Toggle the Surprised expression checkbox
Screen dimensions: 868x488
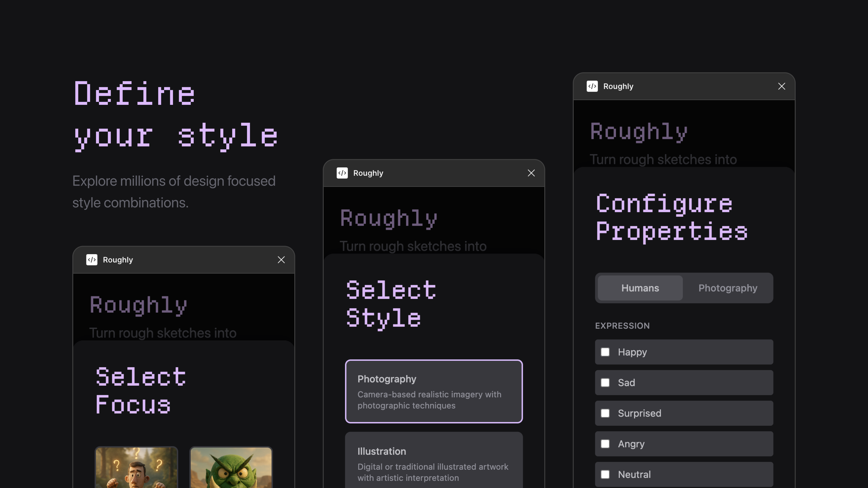click(605, 413)
